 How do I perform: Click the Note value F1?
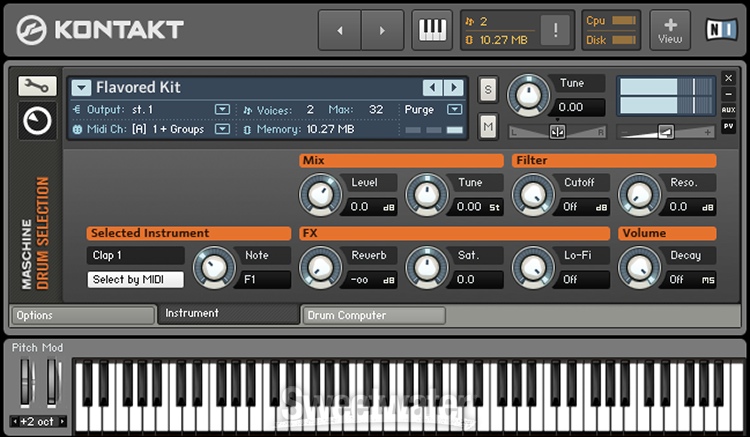[x=264, y=280]
